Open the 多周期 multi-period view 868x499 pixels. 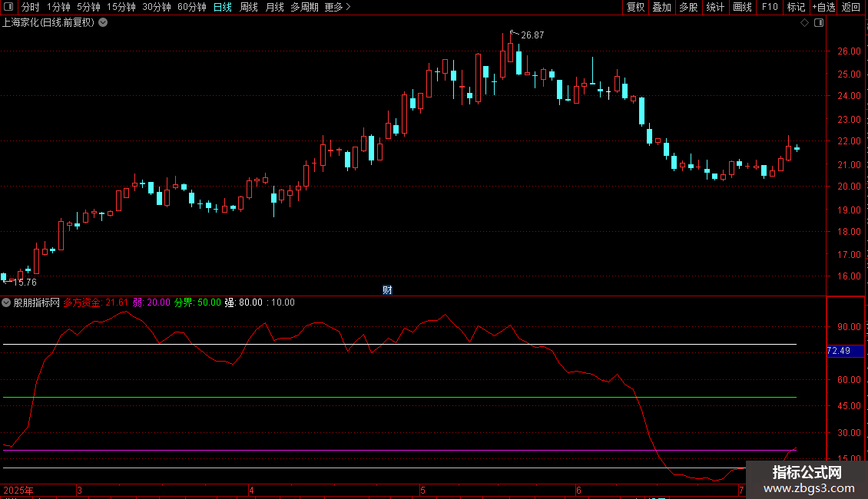304,7
